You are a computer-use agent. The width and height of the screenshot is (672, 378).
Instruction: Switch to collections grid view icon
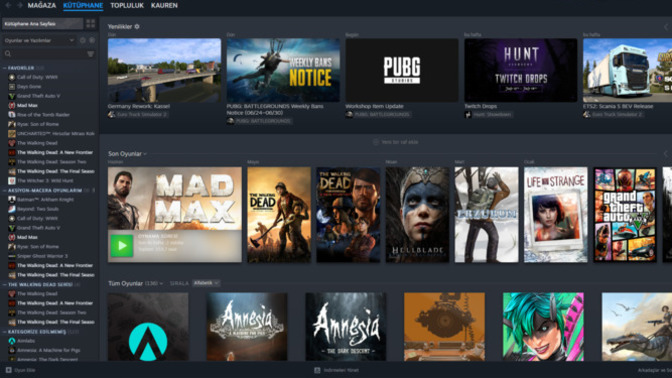90,24
